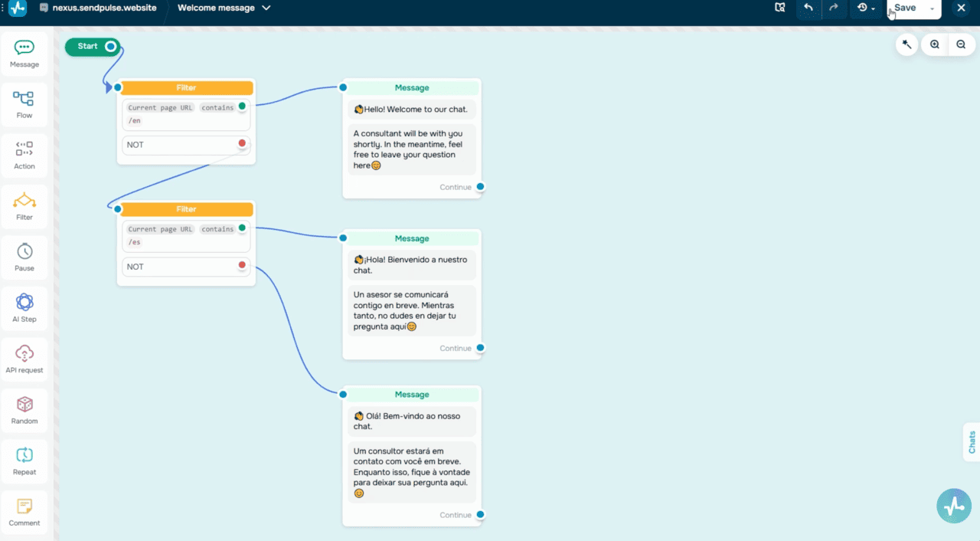Select the Message block in sidebar
Screen dimensions: 980x541
(24, 54)
